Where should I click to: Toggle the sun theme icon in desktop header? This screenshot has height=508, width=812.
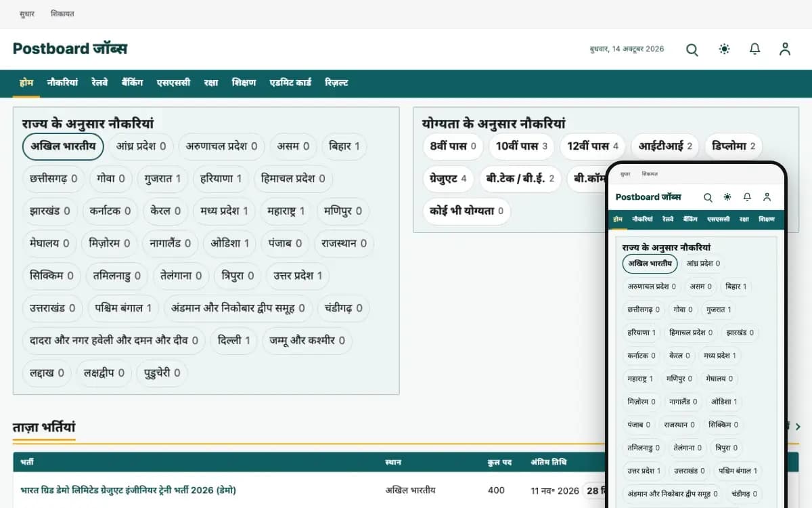point(725,49)
